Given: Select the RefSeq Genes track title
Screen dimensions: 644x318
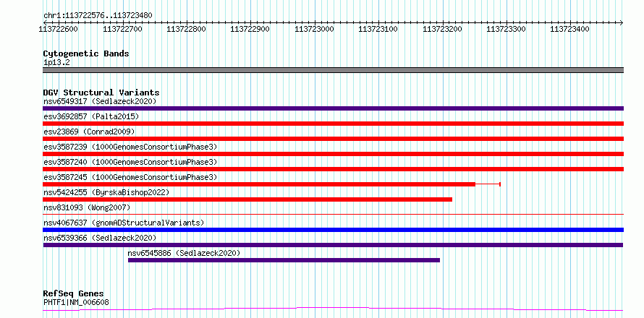Looking at the screenshot, I should (x=74, y=294).
